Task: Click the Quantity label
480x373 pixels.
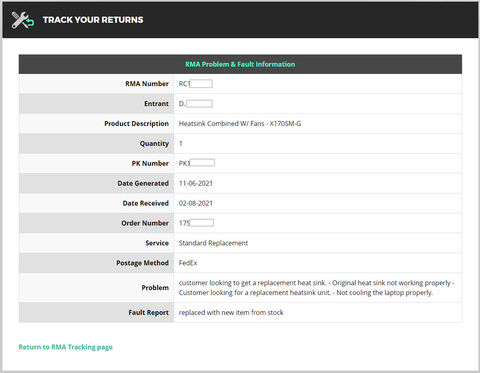Action: click(x=154, y=144)
